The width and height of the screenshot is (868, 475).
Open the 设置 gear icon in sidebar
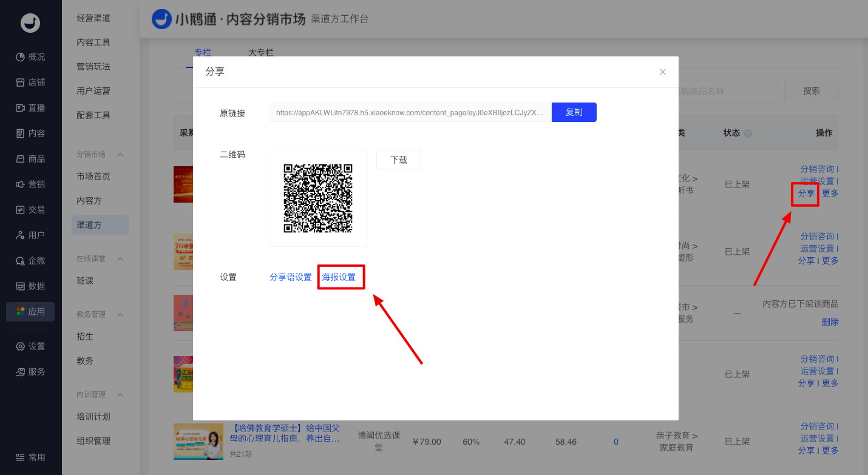(x=21, y=346)
